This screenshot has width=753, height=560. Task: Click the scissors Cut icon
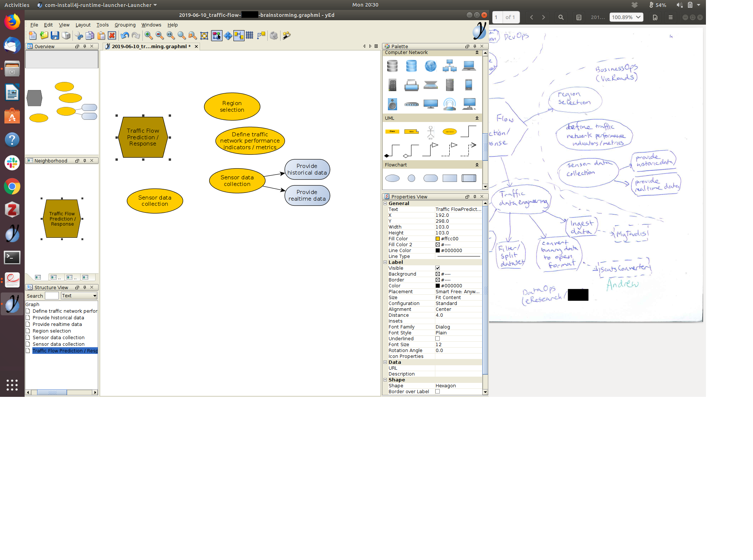pos(79,36)
